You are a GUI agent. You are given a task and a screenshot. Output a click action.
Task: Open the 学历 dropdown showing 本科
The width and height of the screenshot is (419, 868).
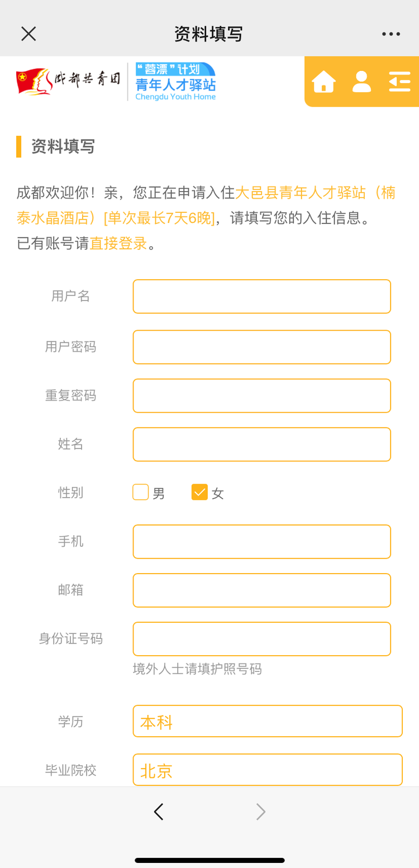tap(268, 721)
